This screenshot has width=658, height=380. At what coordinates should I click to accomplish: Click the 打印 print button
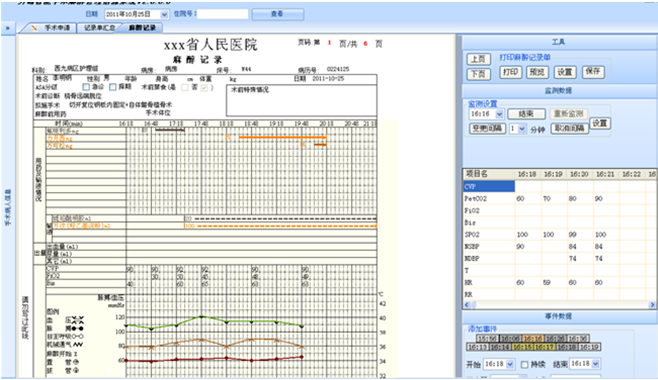(x=510, y=72)
